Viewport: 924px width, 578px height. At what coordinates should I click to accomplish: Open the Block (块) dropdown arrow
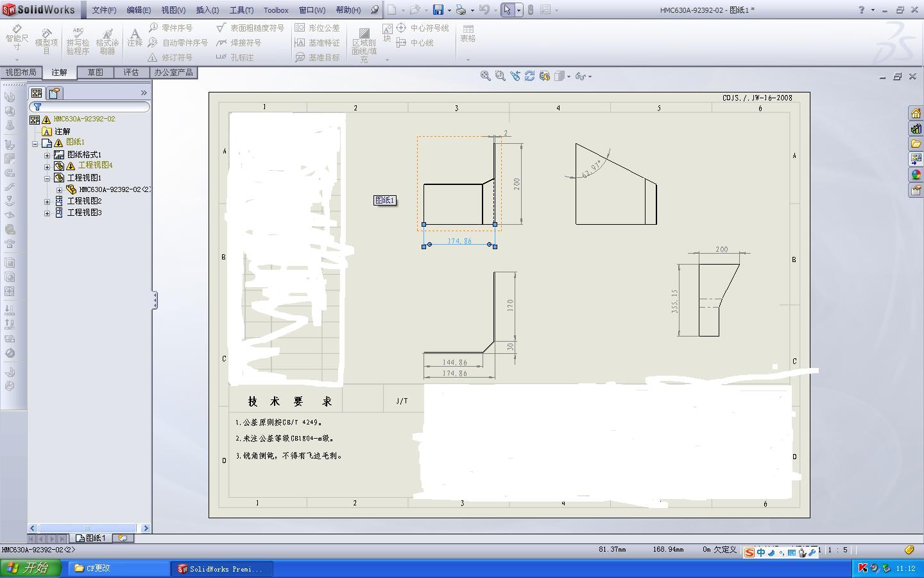tap(387, 60)
